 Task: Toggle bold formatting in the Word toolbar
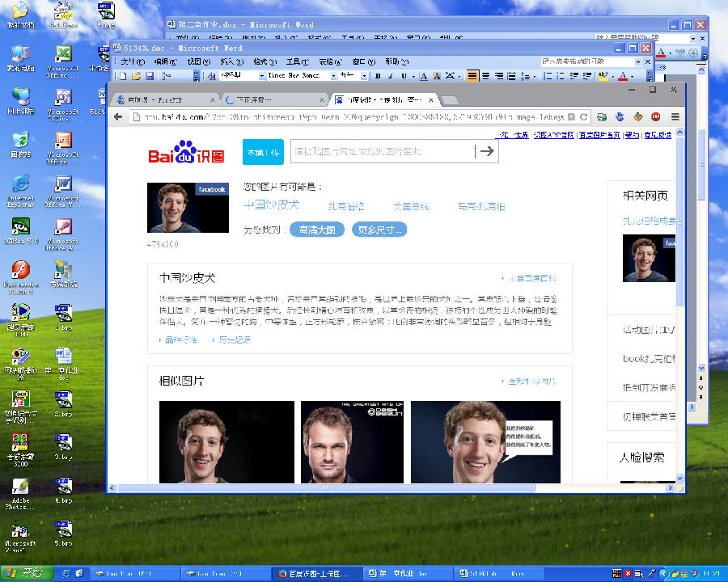click(x=378, y=76)
